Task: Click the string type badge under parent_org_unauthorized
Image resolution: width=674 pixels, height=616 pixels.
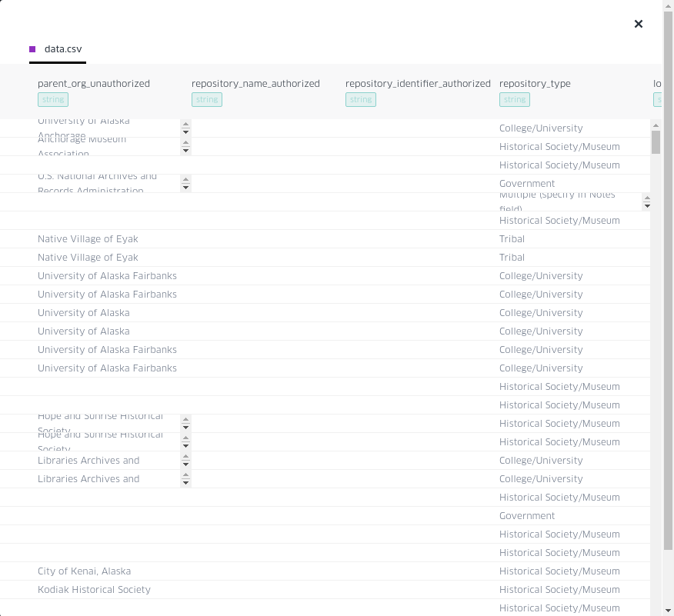Action: tap(52, 99)
